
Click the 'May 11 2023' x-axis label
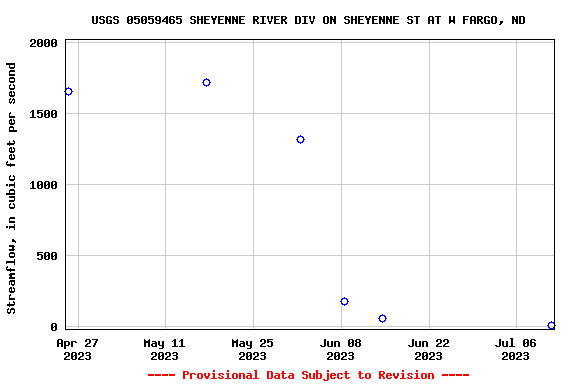coord(164,350)
